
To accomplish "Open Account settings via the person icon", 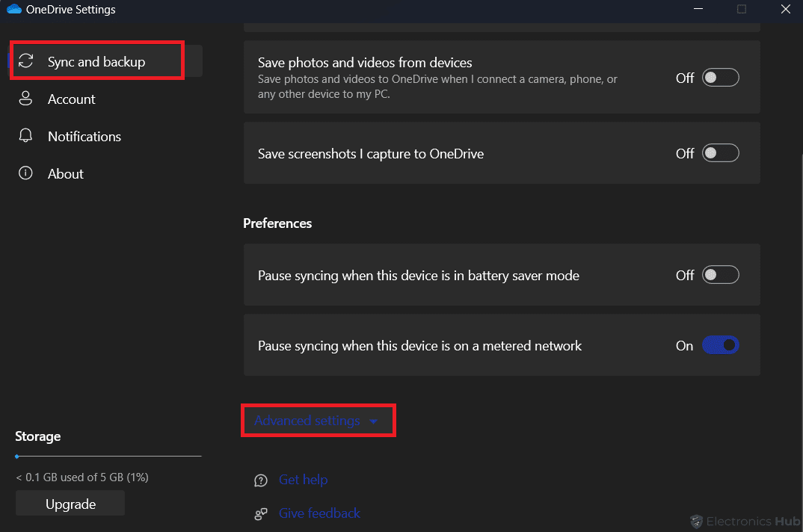I will (25, 99).
